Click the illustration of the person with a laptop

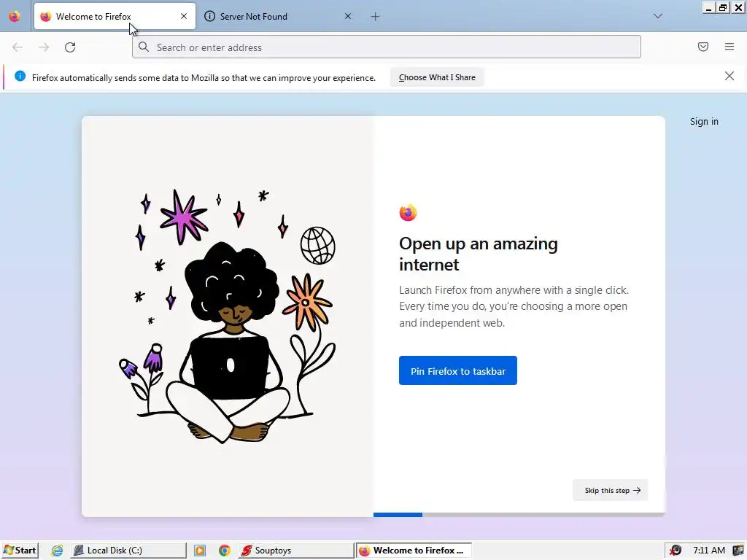(228, 316)
